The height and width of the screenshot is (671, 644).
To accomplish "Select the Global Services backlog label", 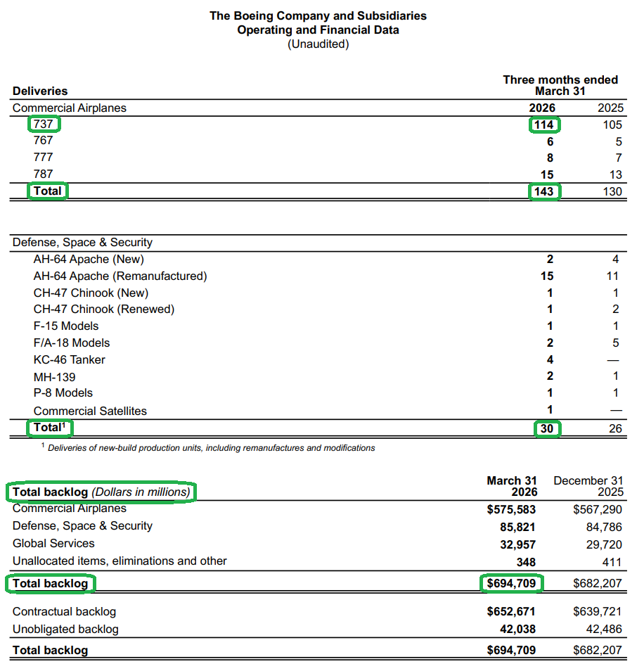I will [53, 543].
